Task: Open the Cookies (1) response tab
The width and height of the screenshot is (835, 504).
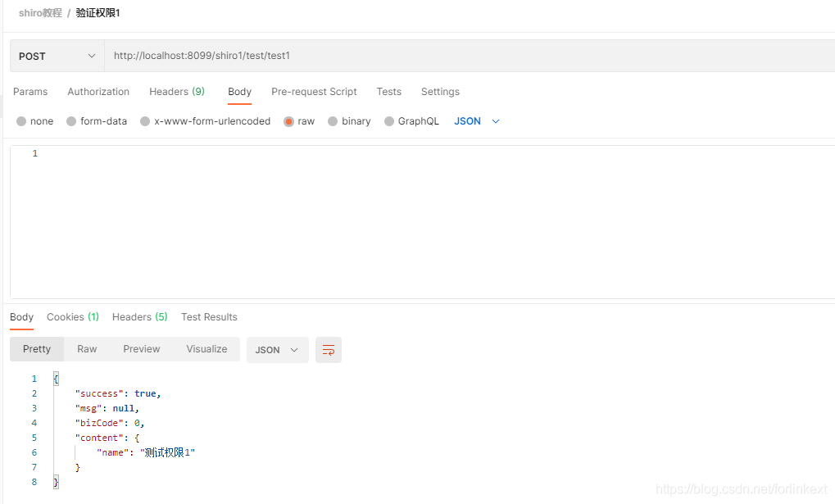Action: (73, 317)
